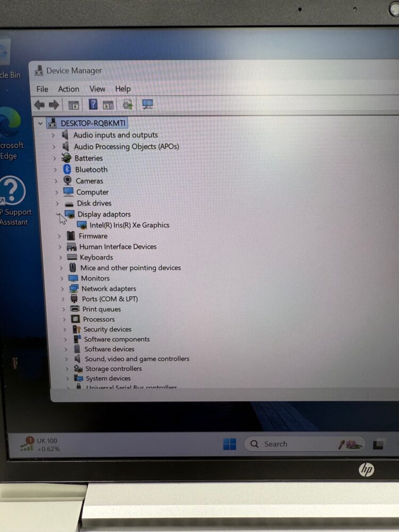Open the File menu
Image resolution: width=399 pixels, height=532 pixels.
click(42, 89)
